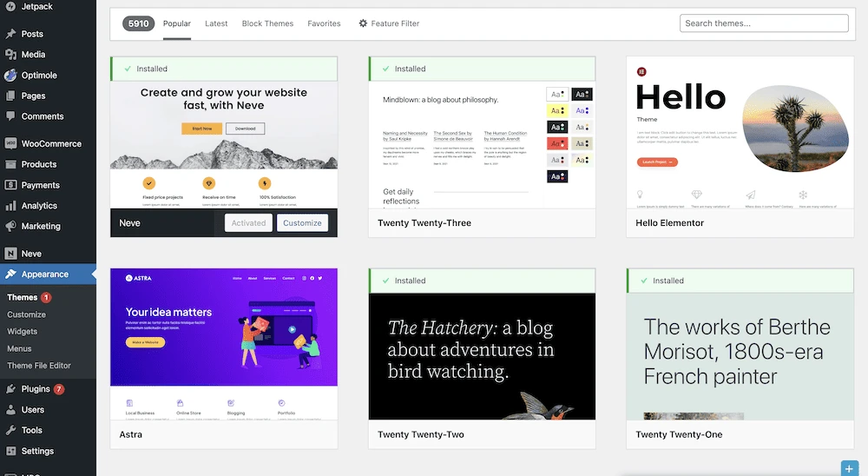Click the Media icon in sidebar

click(10, 55)
